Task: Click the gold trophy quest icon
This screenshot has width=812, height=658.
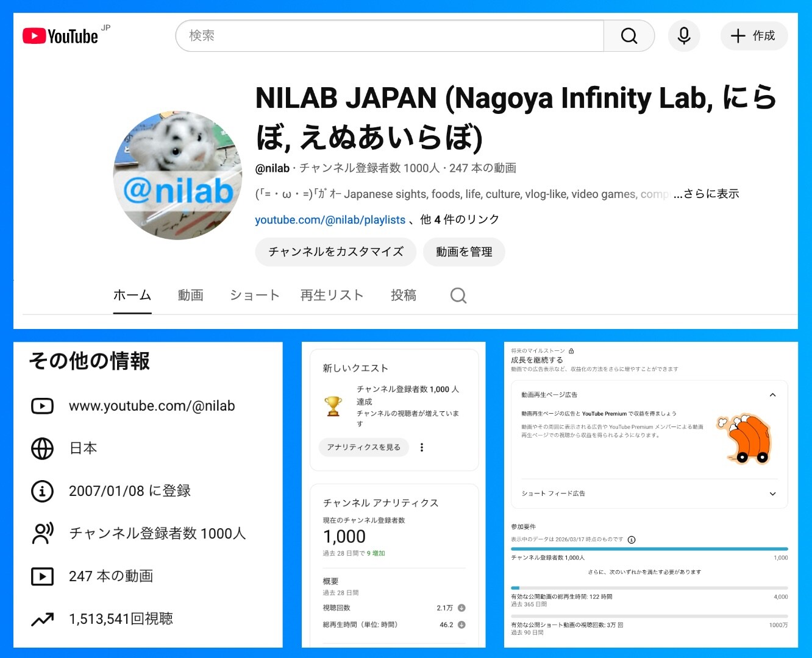Action: point(333,406)
